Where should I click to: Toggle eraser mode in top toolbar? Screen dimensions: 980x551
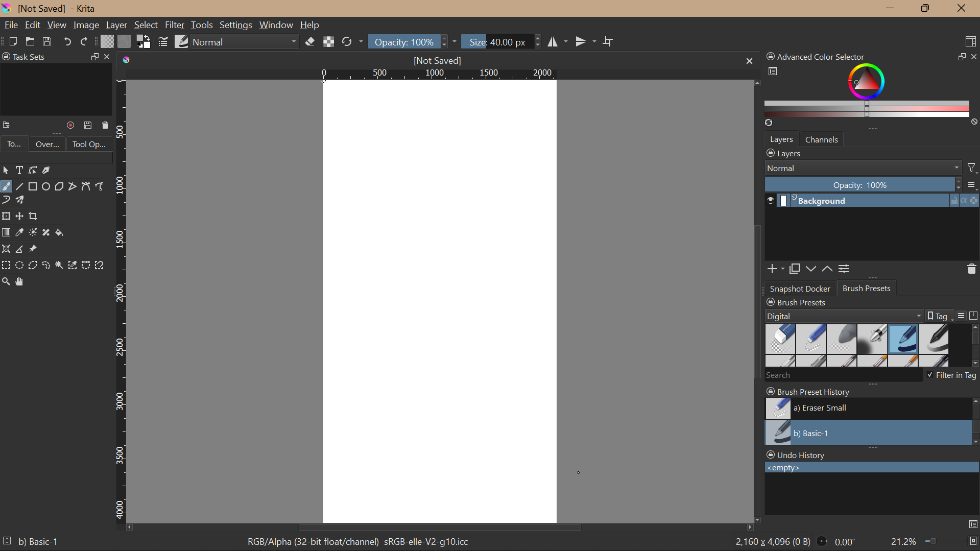310,42
